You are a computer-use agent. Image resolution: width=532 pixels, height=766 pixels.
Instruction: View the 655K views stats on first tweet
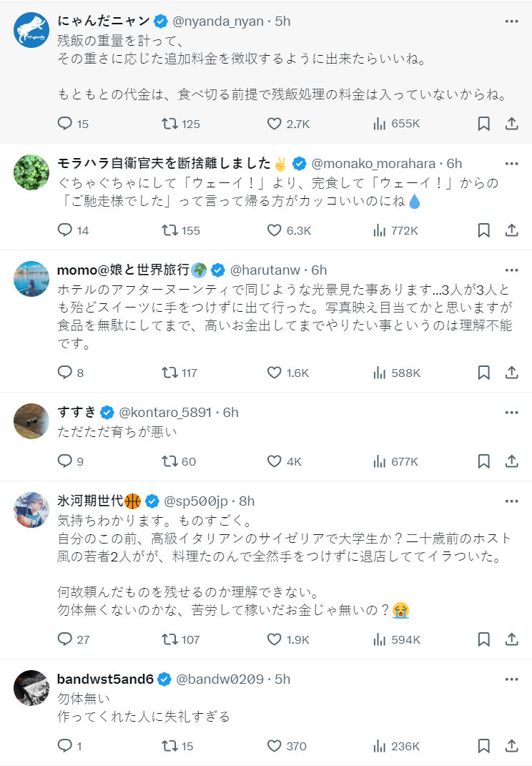point(395,124)
